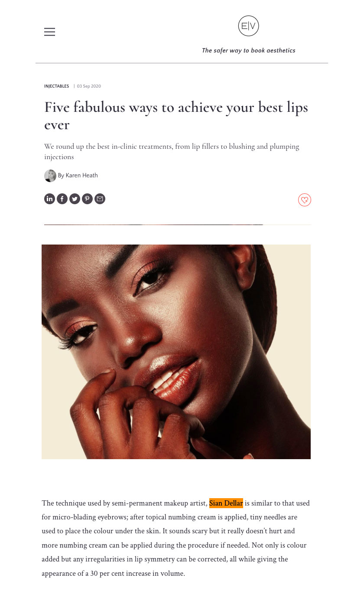Open the By Karen Heath author link

point(78,176)
